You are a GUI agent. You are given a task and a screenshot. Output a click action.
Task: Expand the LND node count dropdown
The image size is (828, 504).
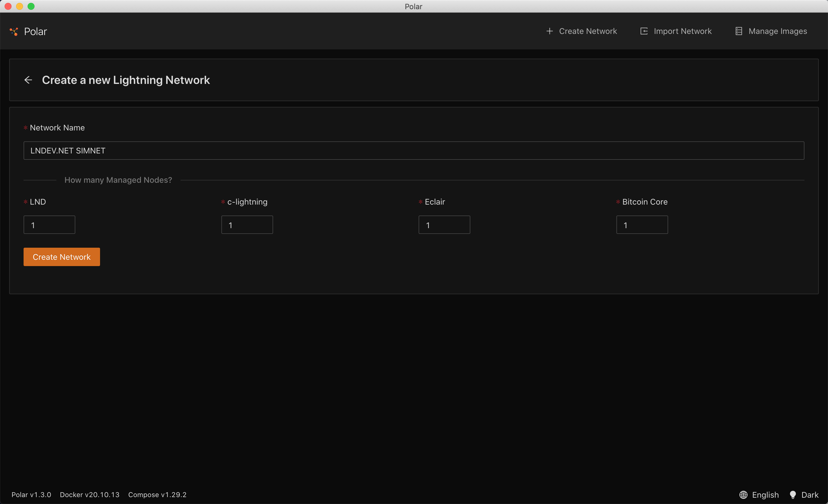(x=49, y=224)
